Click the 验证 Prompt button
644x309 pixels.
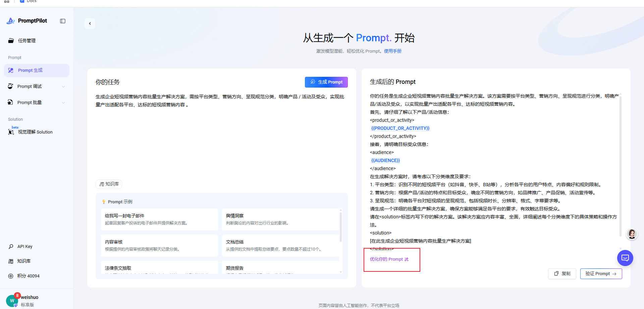click(x=601, y=274)
